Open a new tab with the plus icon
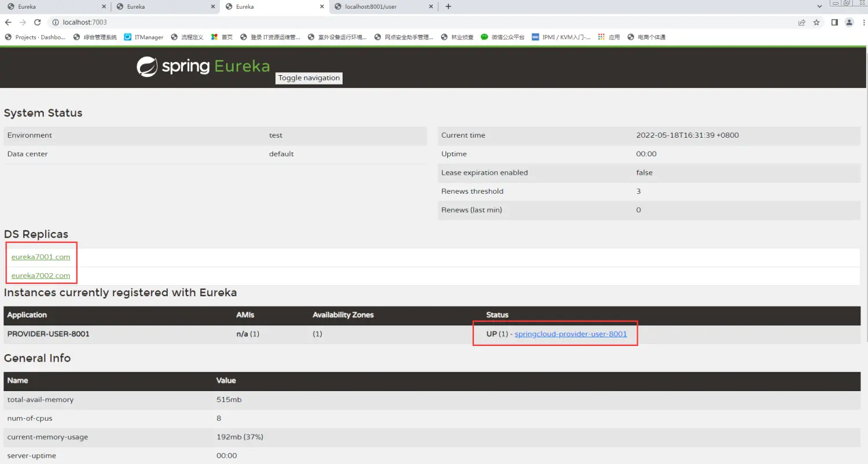 (448, 6)
